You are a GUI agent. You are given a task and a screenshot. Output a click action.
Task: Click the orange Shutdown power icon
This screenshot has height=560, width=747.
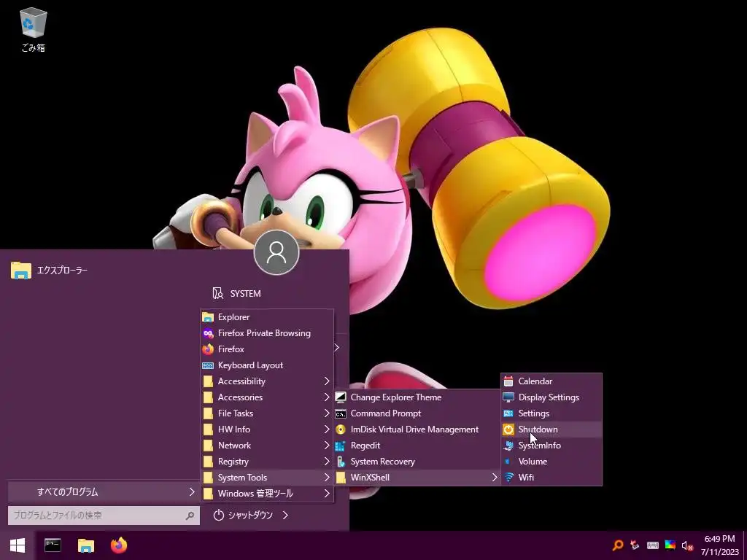tap(508, 429)
